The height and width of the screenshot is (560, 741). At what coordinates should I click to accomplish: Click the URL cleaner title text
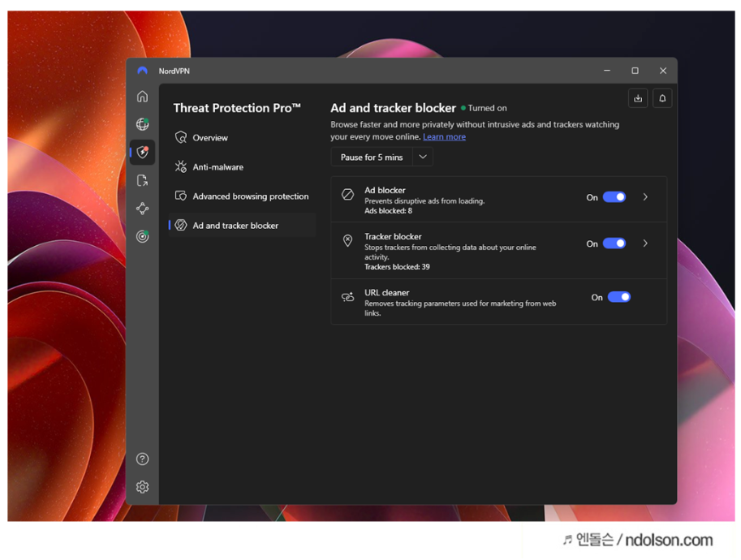[386, 292]
